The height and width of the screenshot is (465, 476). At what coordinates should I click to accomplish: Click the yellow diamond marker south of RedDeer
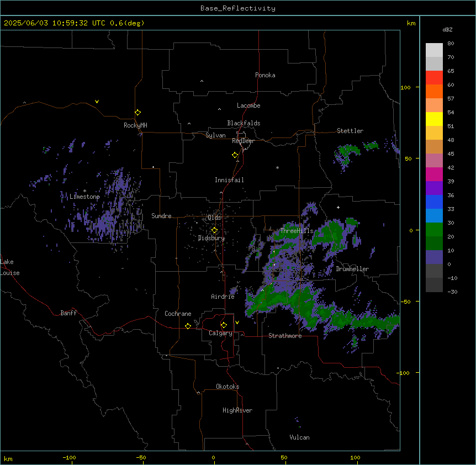(x=235, y=155)
